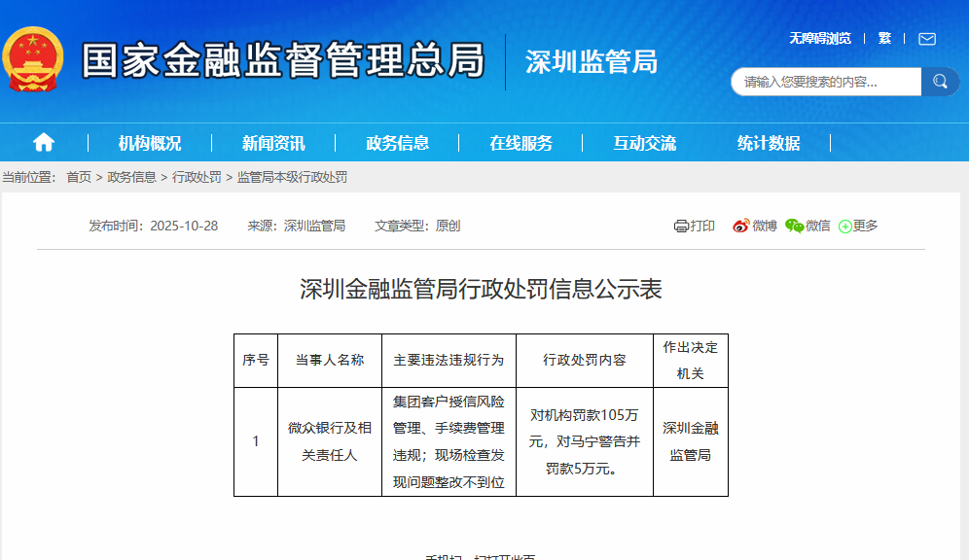This screenshot has width=969, height=560.
Task: Click publish date 2025-10-28
Action: 184,226
